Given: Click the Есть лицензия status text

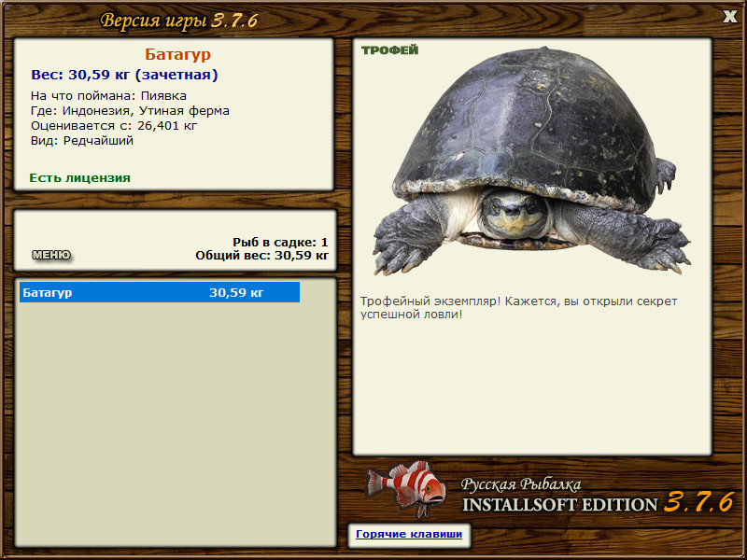Looking at the screenshot, I should (x=80, y=178).
